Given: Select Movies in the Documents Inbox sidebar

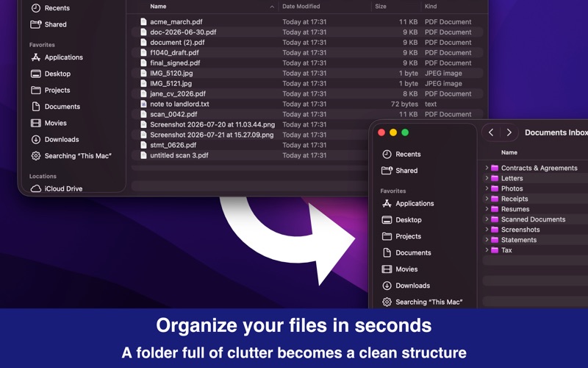Looking at the screenshot, I should click(400, 269).
